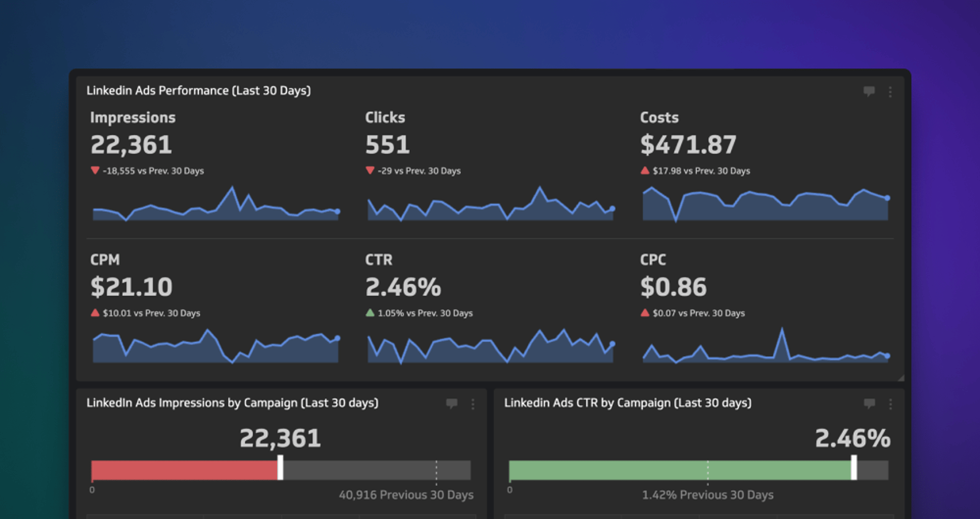The image size is (980, 519).
Task: Select the CPM $21.10 value
Action: [x=131, y=287]
